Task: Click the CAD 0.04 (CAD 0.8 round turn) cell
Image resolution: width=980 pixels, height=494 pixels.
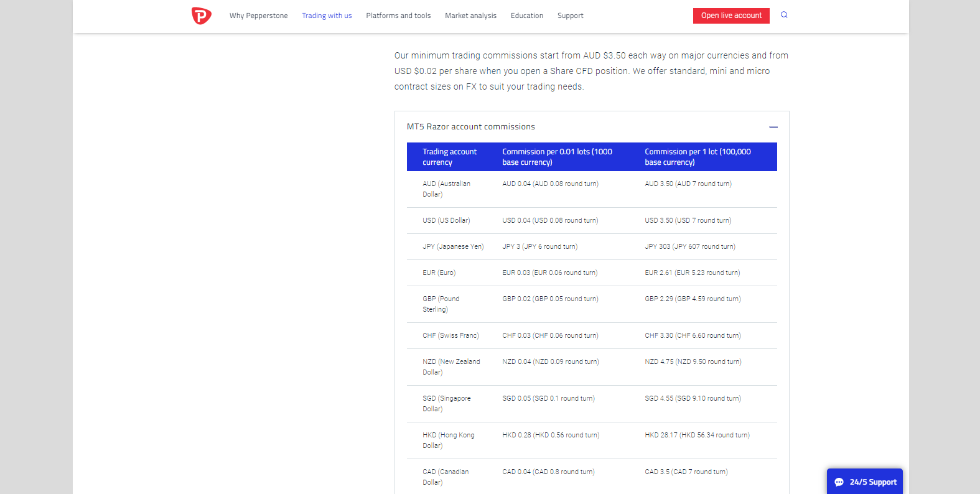Action: 549,472
